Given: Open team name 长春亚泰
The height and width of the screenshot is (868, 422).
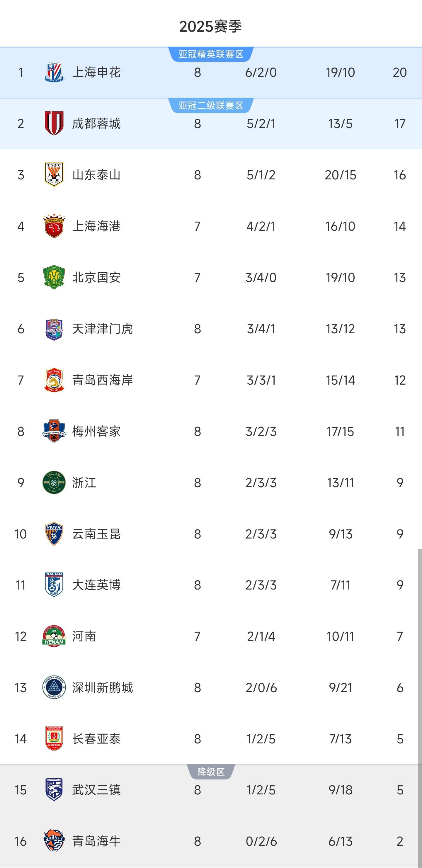Looking at the screenshot, I should click(x=96, y=739).
